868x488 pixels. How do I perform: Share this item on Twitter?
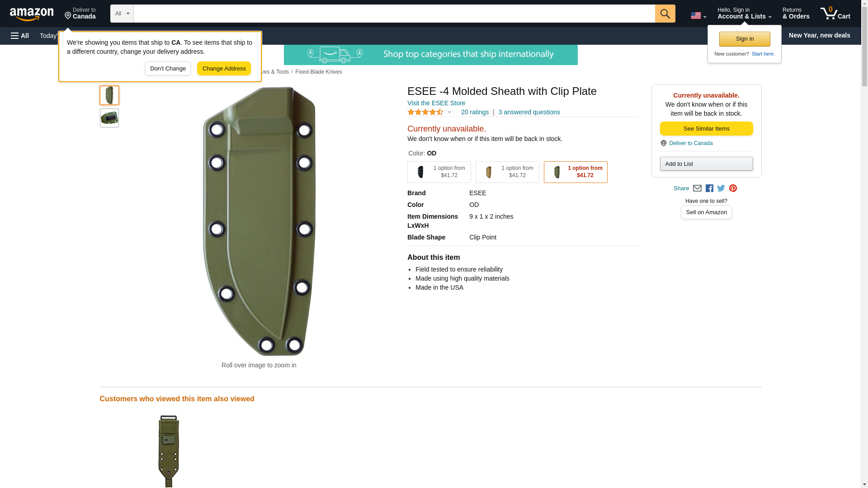coord(721,188)
